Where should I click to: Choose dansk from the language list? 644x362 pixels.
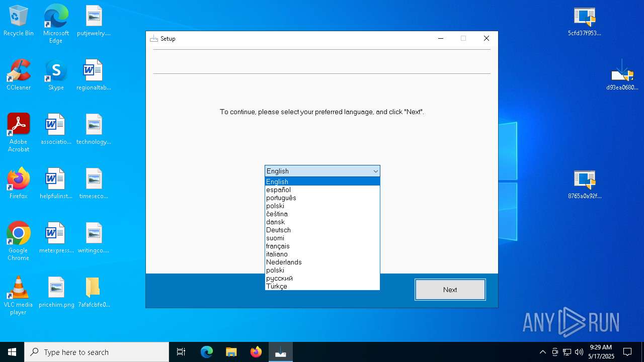(x=323, y=222)
